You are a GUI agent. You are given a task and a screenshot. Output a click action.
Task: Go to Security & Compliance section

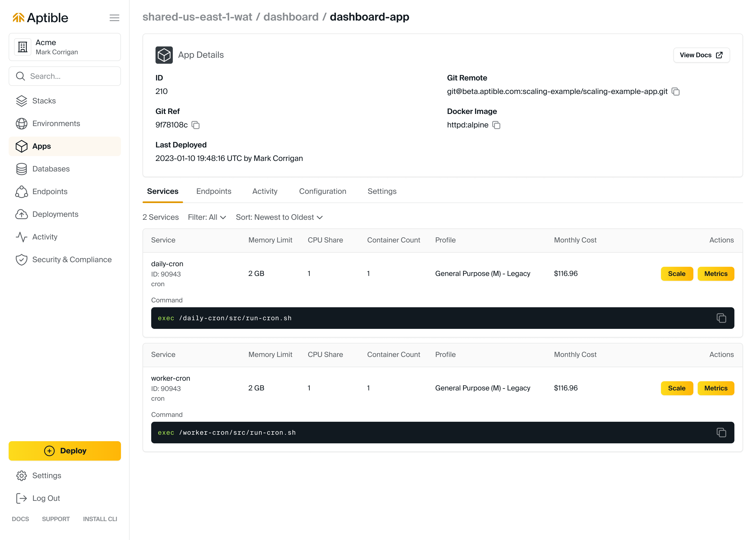click(72, 260)
